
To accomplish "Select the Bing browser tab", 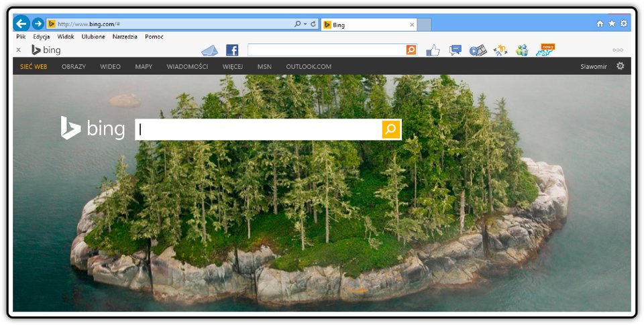I will pos(369,25).
